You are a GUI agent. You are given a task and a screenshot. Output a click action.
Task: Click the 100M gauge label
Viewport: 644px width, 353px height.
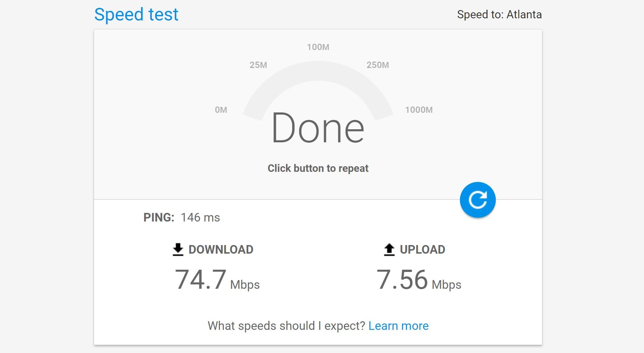point(318,47)
